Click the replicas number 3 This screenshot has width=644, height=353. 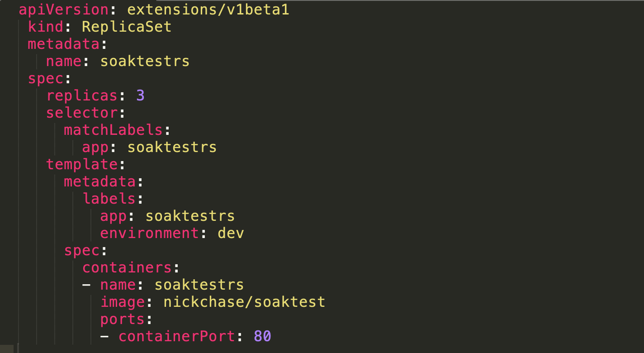[x=140, y=95]
